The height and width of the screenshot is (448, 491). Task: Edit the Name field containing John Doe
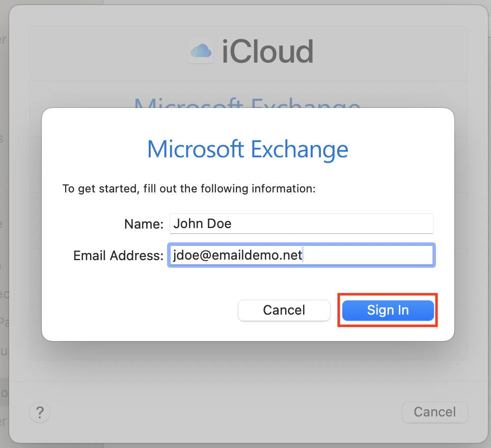coord(301,223)
